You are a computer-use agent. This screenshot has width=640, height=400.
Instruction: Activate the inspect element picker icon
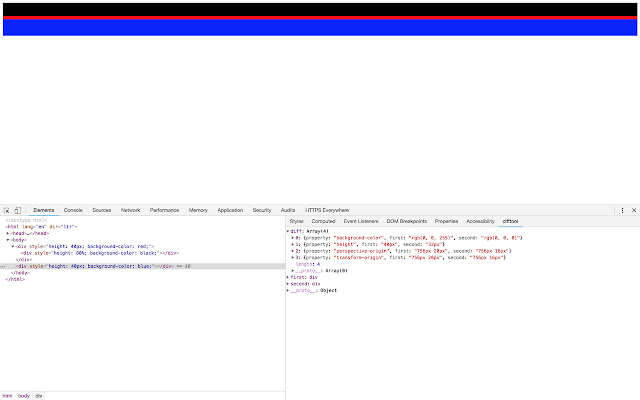point(7,211)
